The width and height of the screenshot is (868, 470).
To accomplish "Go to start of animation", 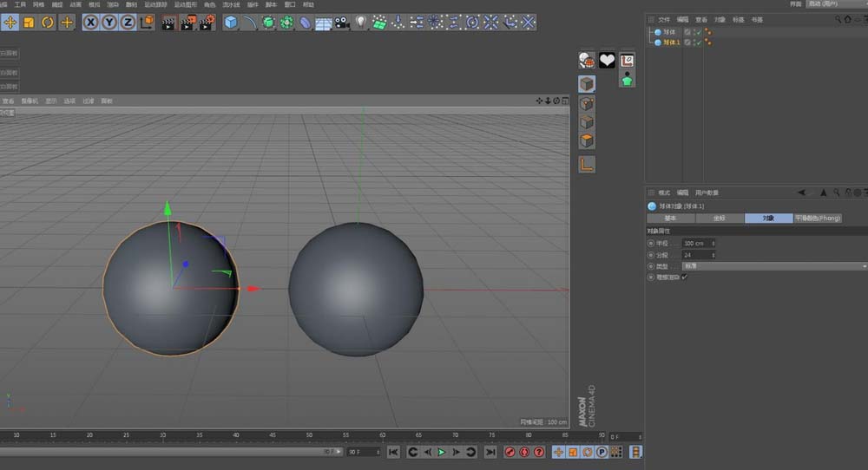I will [393, 453].
